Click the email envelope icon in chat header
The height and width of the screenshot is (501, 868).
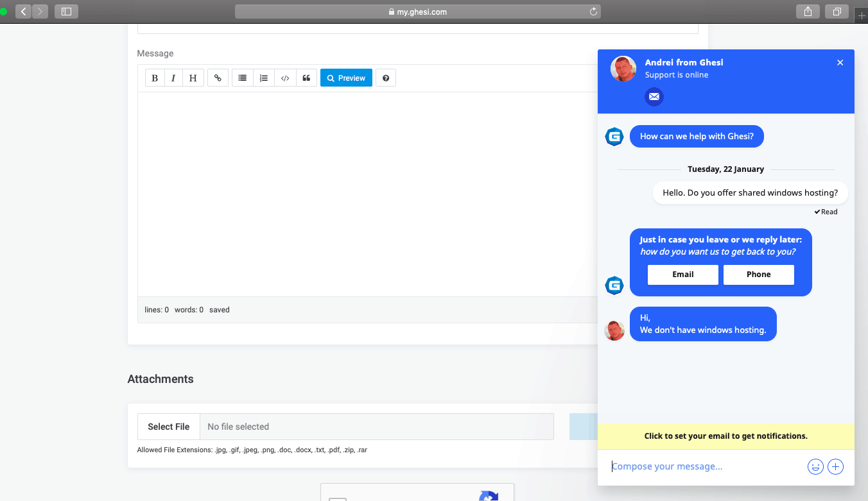[x=654, y=97]
